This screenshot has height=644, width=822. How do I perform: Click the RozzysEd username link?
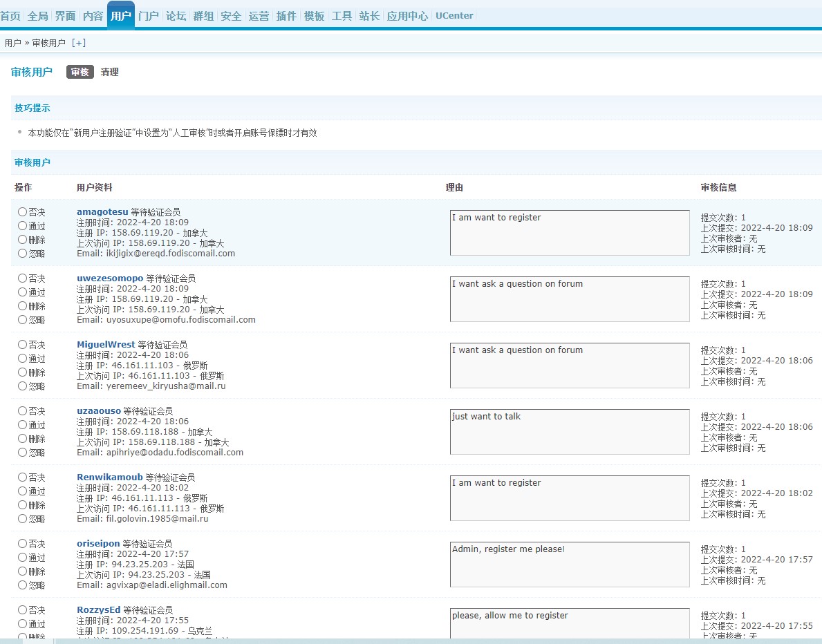tap(98, 610)
